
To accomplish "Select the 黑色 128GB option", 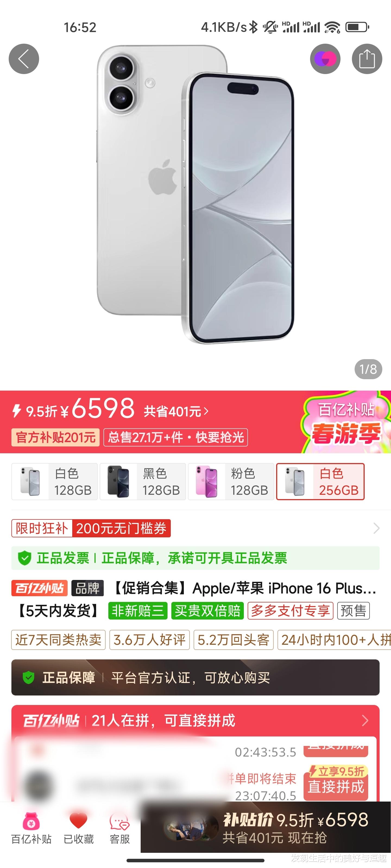I will coord(143,481).
